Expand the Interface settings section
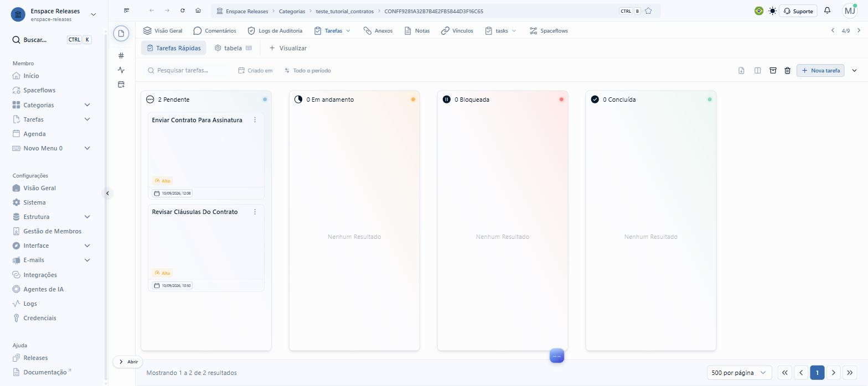Viewport: 868px width, 386px height. click(87, 246)
